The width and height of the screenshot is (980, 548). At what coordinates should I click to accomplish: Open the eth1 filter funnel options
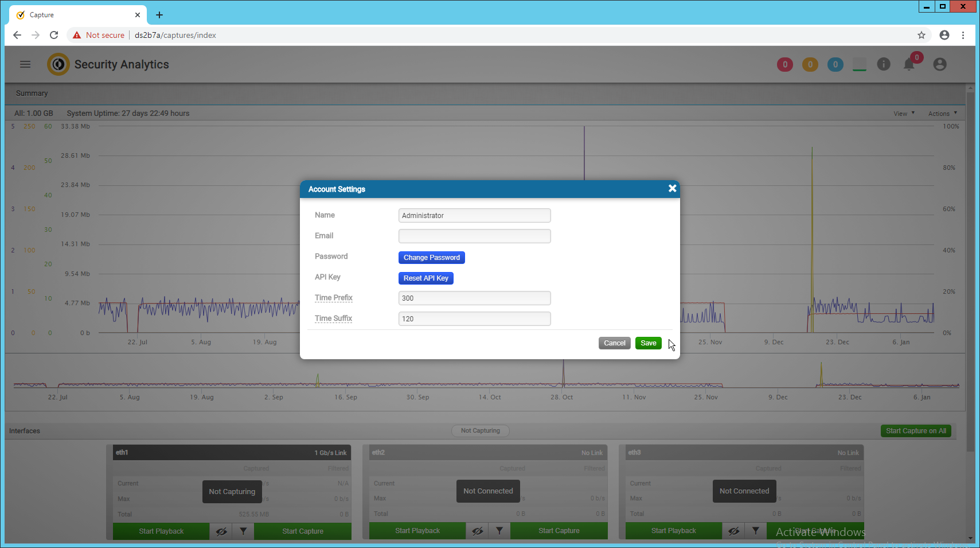pyautogui.click(x=243, y=531)
